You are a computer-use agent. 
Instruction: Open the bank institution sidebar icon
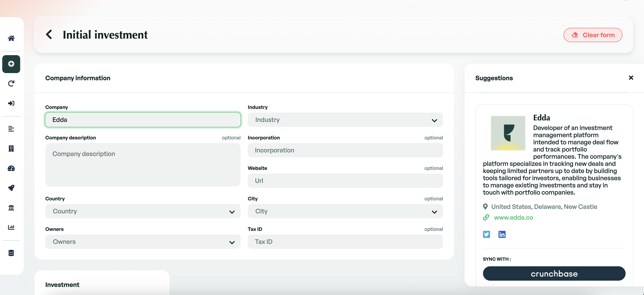(x=11, y=208)
